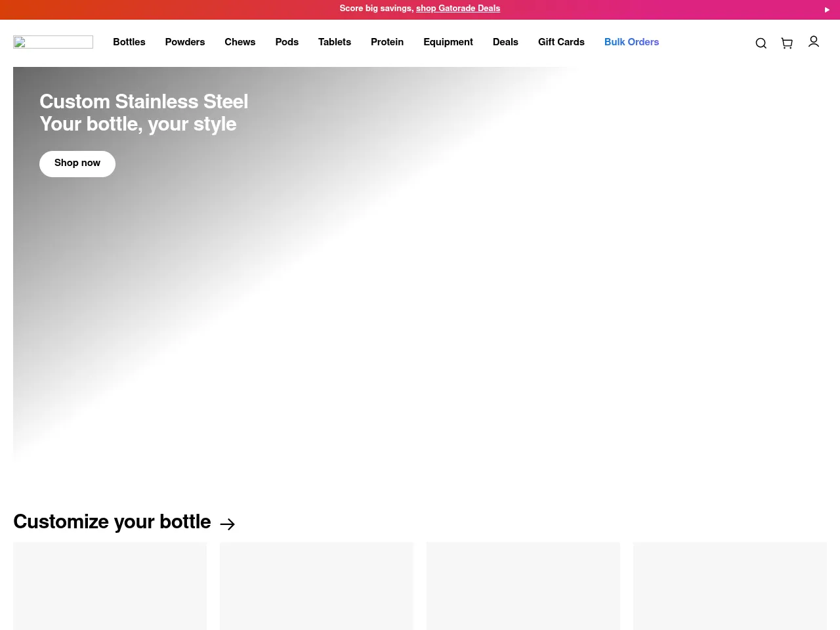The image size is (840, 630).
Task: Open the user account icon
Action: pyautogui.click(x=814, y=42)
